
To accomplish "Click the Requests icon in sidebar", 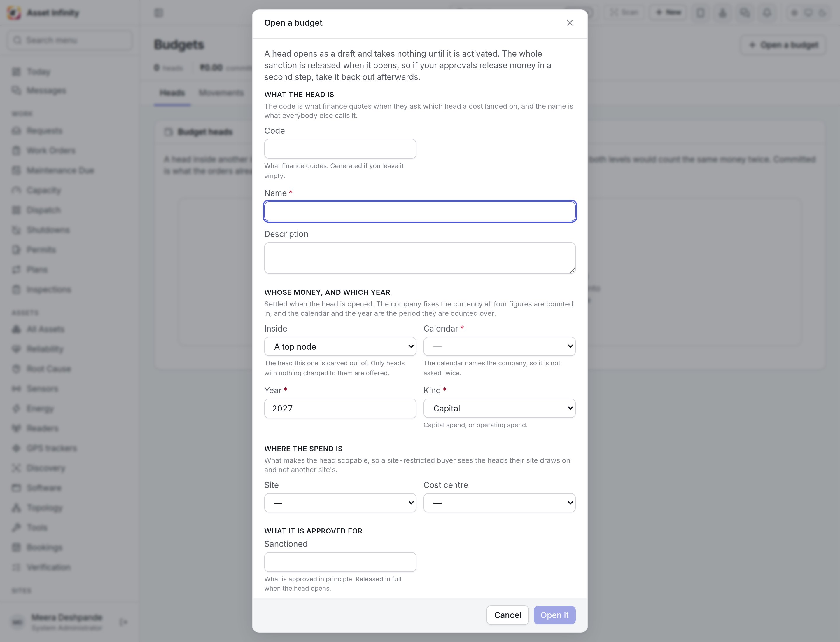I will tap(16, 131).
